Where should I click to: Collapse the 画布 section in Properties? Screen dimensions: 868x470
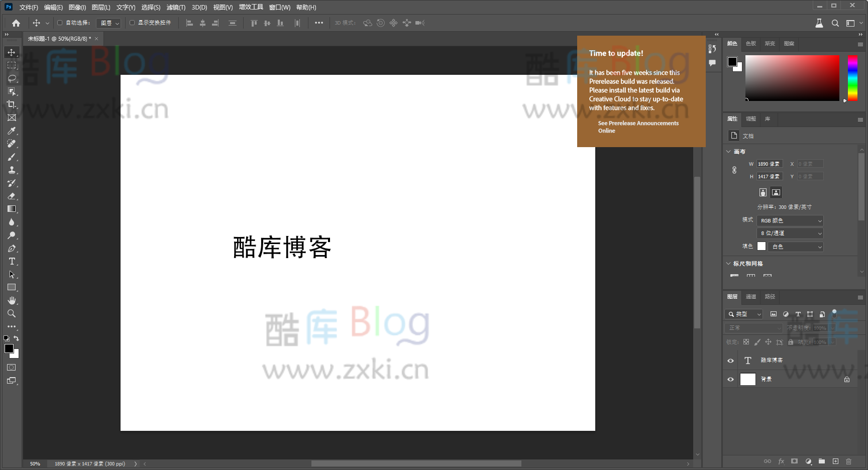728,151
